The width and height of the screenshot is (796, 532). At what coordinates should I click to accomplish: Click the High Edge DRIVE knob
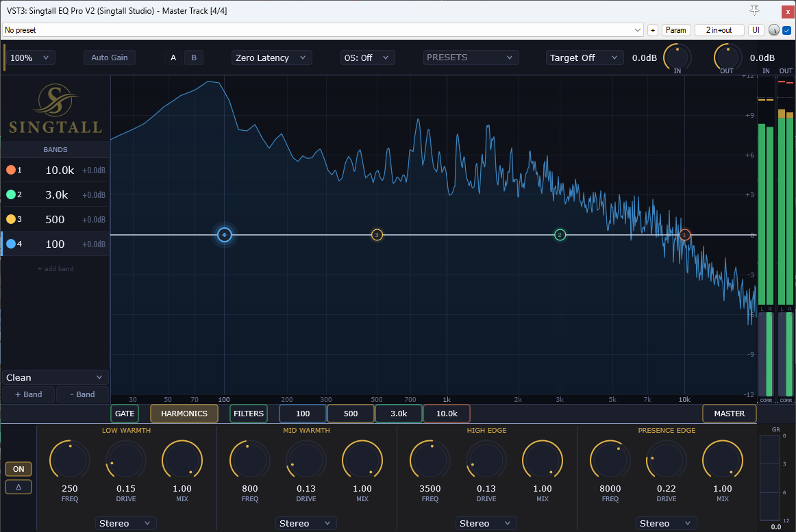click(486, 460)
